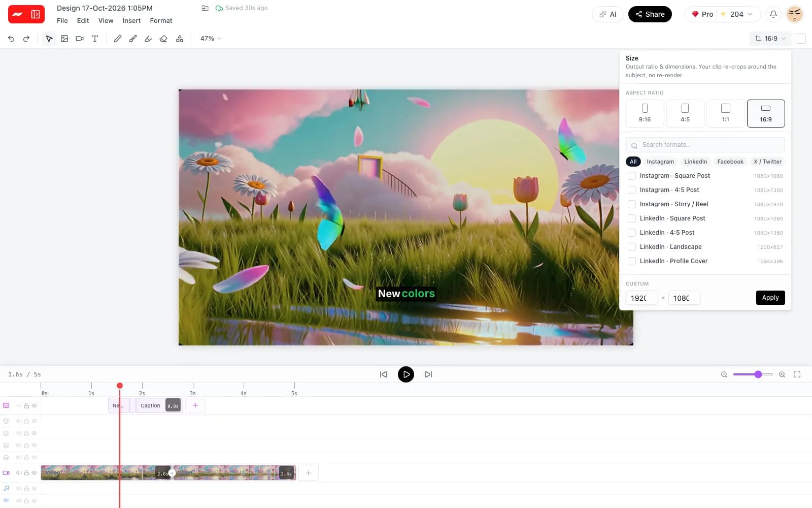
Task: Apply the custom size
Action: point(770,298)
